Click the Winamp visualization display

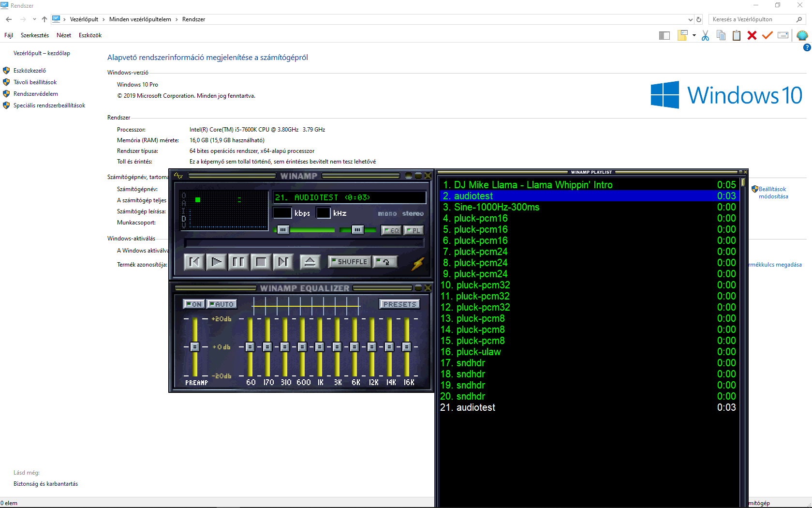(224, 210)
